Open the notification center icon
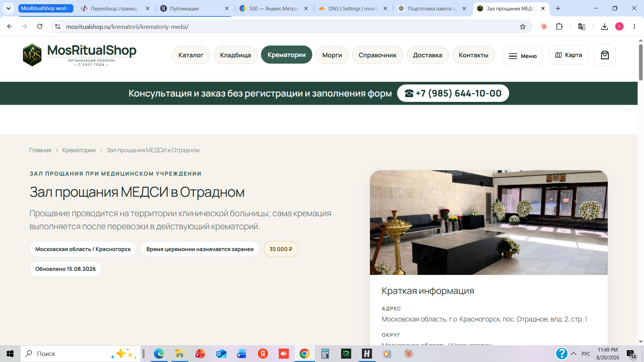 click(631, 354)
